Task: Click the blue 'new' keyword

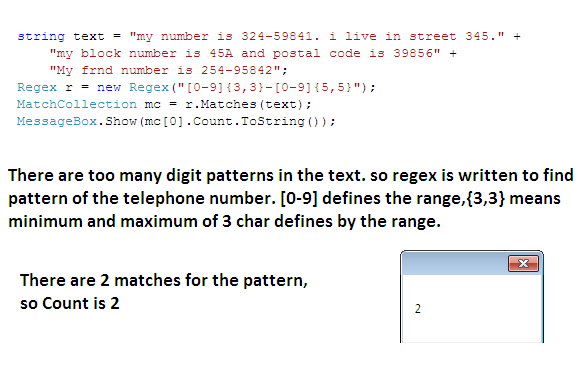Action: [x=109, y=87]
